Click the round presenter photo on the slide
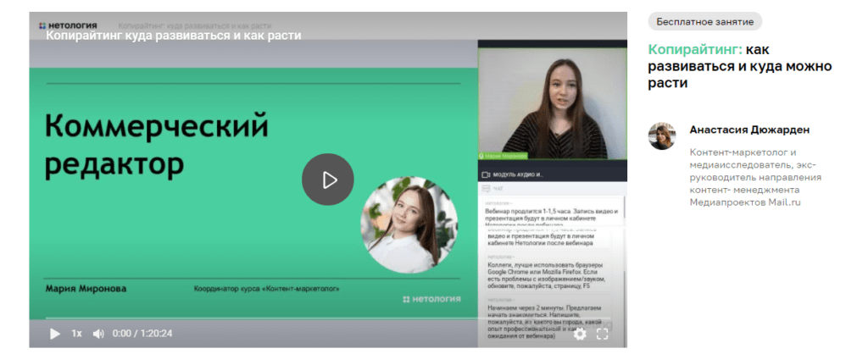This screenshot has height=354, width=868. 409,224
